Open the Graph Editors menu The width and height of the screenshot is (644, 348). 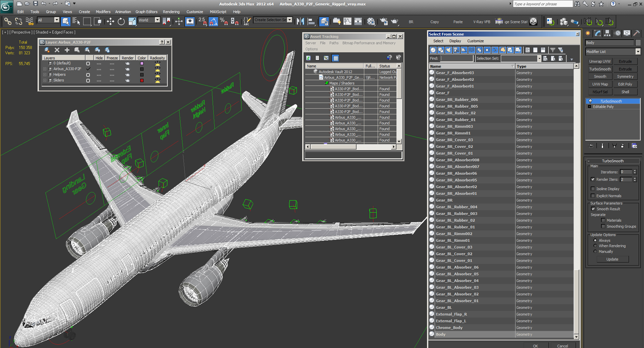click(147, 12)
